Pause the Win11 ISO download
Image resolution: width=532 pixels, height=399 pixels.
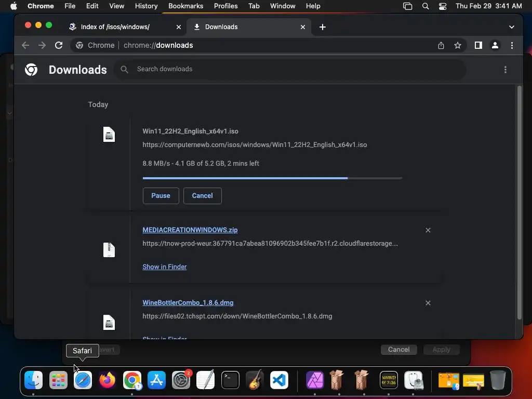coord(161,196)
